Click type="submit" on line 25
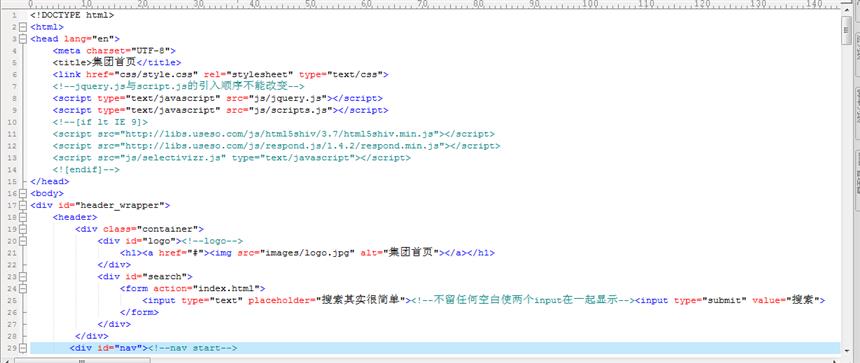The height and width of the screenshot is (363, 860). [710, 300]
